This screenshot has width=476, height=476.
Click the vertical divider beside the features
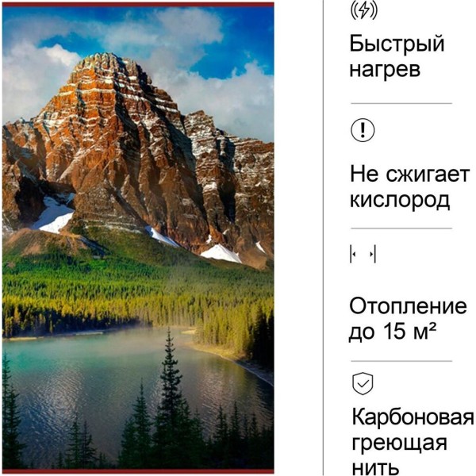(324, 238)
